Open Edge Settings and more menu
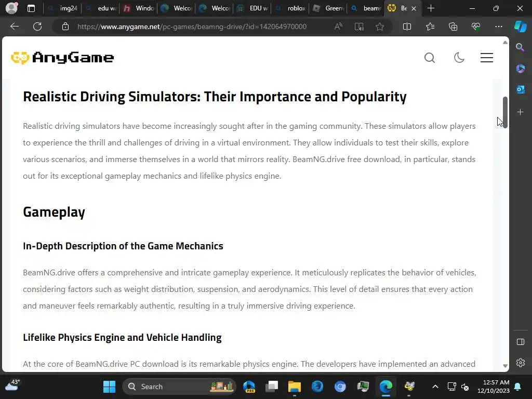 (x=498, y=26)
